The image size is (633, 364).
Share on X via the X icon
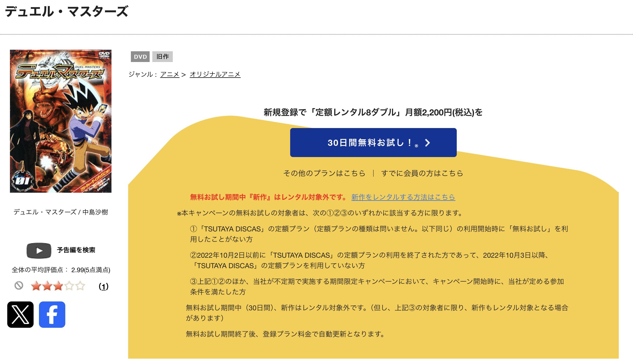[20, 315]
